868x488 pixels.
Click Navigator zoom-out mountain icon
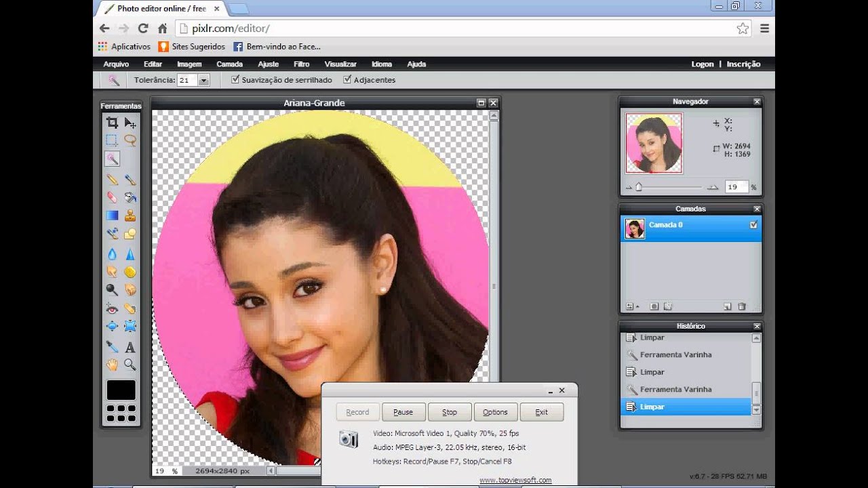click(x=629, y=187)
